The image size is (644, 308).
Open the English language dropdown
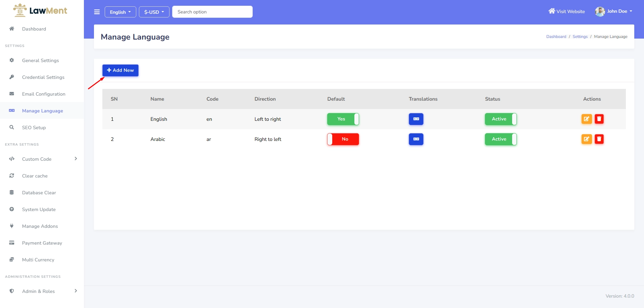pos(120,12)
